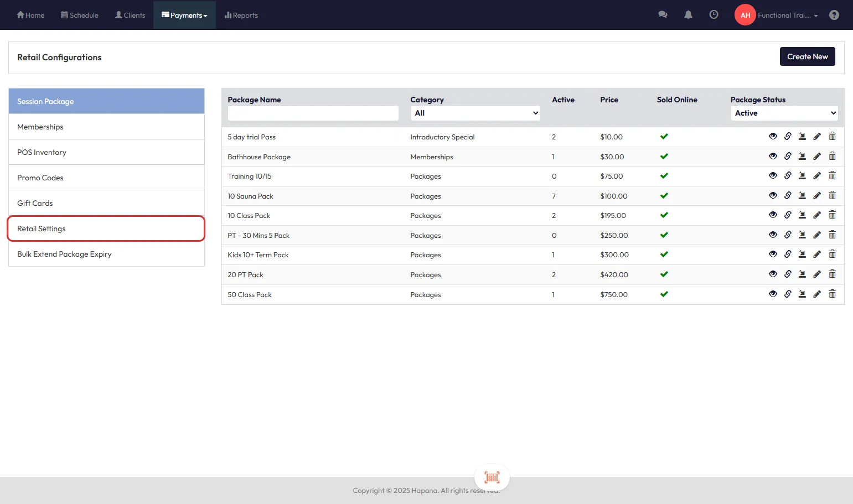Edit the 10 Sauna Pack with pencil icon
This screenshot has width=853, height=504.
pyautogui.click(x=817, y=196)
